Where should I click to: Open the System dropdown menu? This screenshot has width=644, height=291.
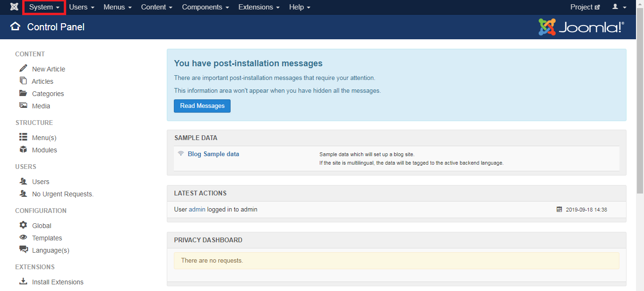click(44, 7)
